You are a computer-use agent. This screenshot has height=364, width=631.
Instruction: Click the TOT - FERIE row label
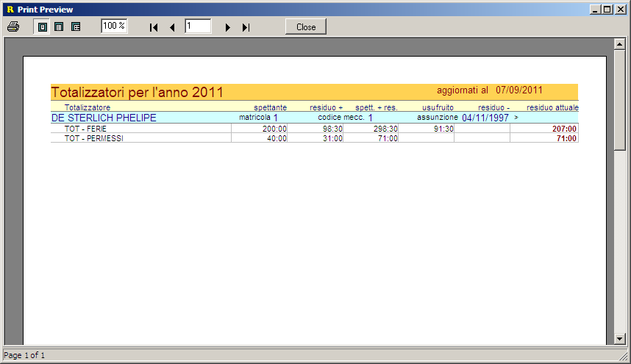[x=86, y=129]
